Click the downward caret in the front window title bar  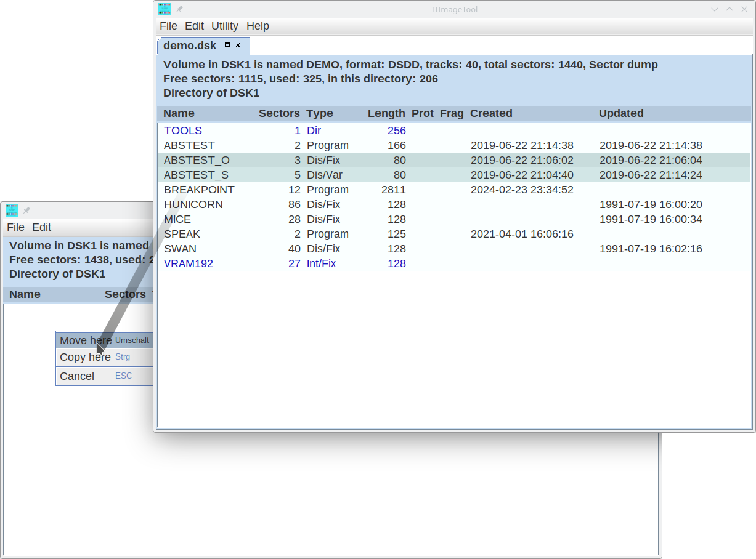click(x=715, y=9)
